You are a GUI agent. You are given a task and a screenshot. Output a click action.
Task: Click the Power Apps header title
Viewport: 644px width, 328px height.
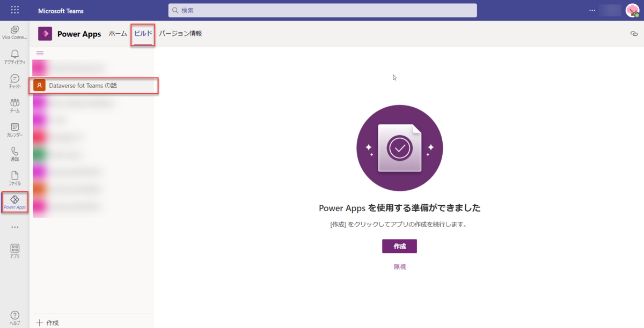[79, 34]
